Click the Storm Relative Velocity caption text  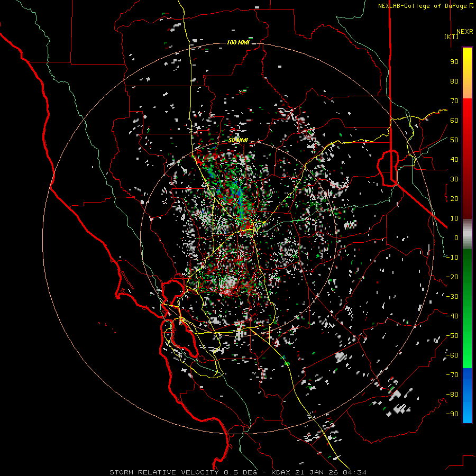click(x=237, y=472)
